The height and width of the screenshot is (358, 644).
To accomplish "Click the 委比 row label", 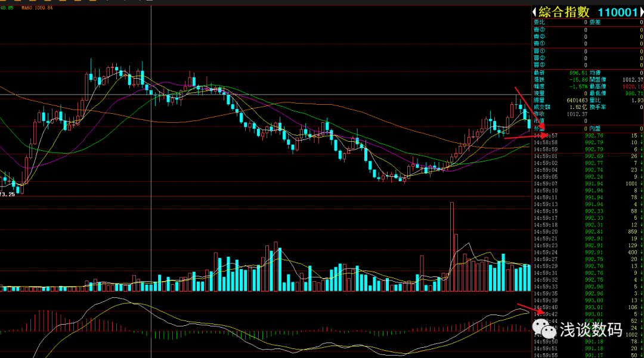I will 539,22.
